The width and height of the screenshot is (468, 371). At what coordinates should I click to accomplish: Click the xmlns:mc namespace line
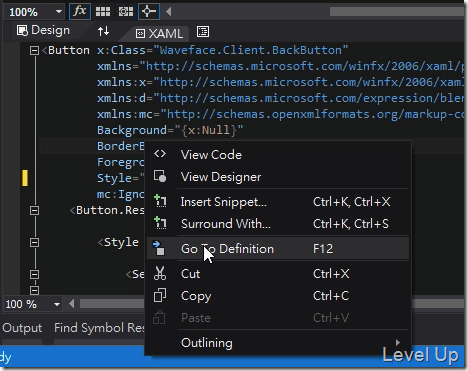(280, 114)
